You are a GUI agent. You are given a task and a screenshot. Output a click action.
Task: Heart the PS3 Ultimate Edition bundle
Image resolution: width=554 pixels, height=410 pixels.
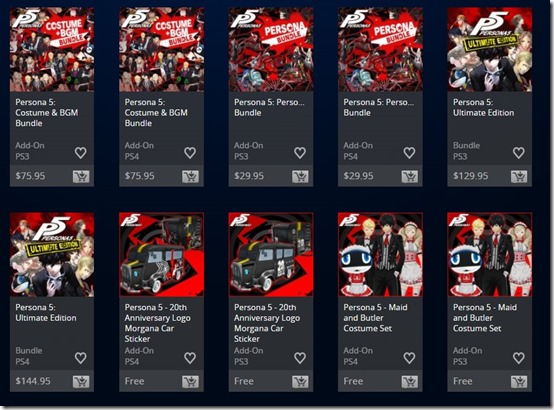click(x=519, y=153)
